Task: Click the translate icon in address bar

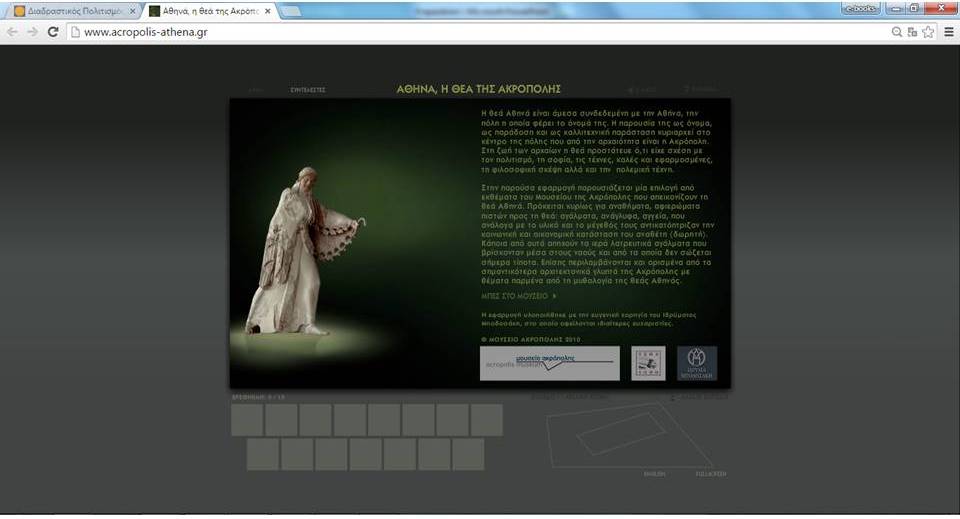Action: [912, 32]
